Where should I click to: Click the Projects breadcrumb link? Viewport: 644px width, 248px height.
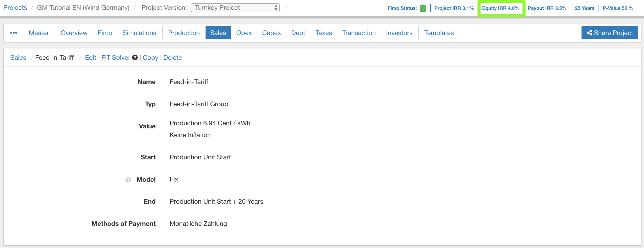(x=15, y=8)
